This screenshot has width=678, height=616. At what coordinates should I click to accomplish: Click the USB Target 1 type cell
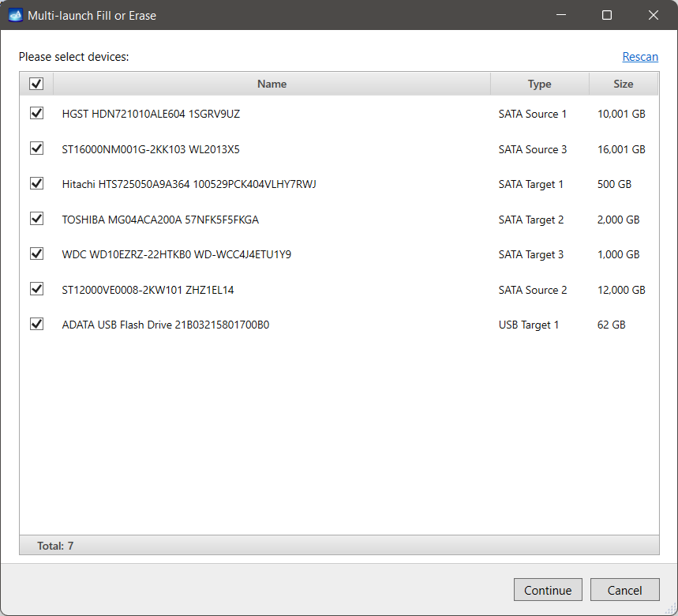coord(529,325)
